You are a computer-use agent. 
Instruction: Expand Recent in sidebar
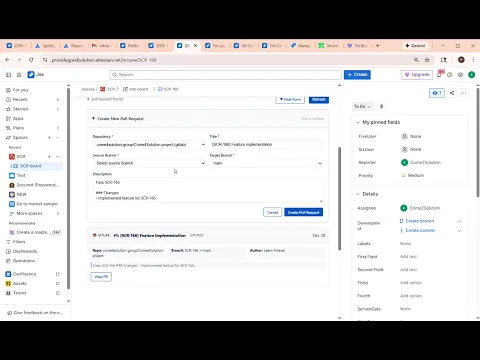[x=58, y=99]
